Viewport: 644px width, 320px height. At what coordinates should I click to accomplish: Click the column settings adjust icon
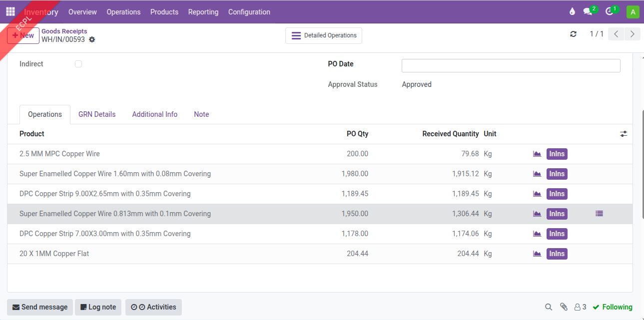[624, 134]
